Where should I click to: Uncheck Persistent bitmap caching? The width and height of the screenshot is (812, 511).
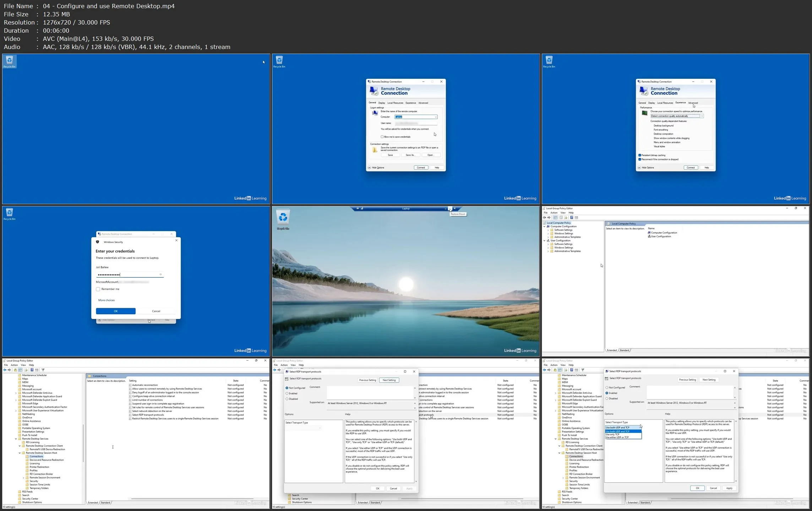[x=640, y=155]
